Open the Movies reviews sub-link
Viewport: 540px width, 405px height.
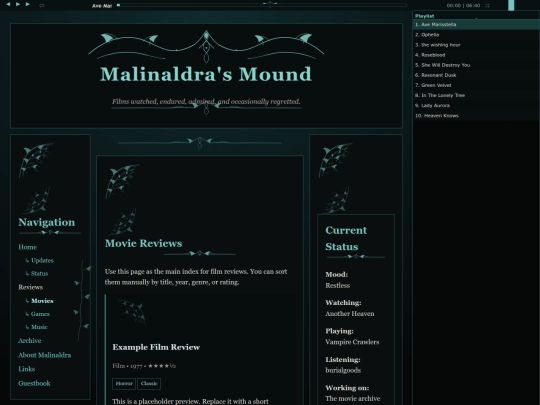click(42, 301)
